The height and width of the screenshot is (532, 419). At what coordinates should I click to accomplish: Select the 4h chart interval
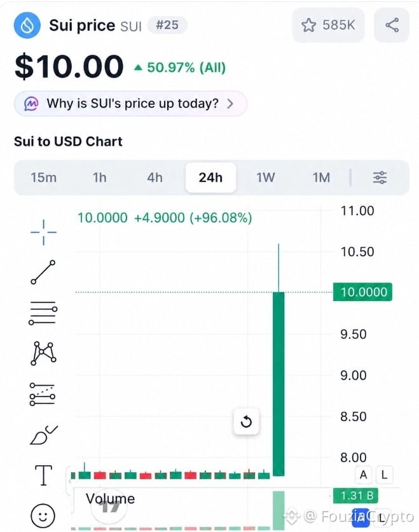coord(155,178)
